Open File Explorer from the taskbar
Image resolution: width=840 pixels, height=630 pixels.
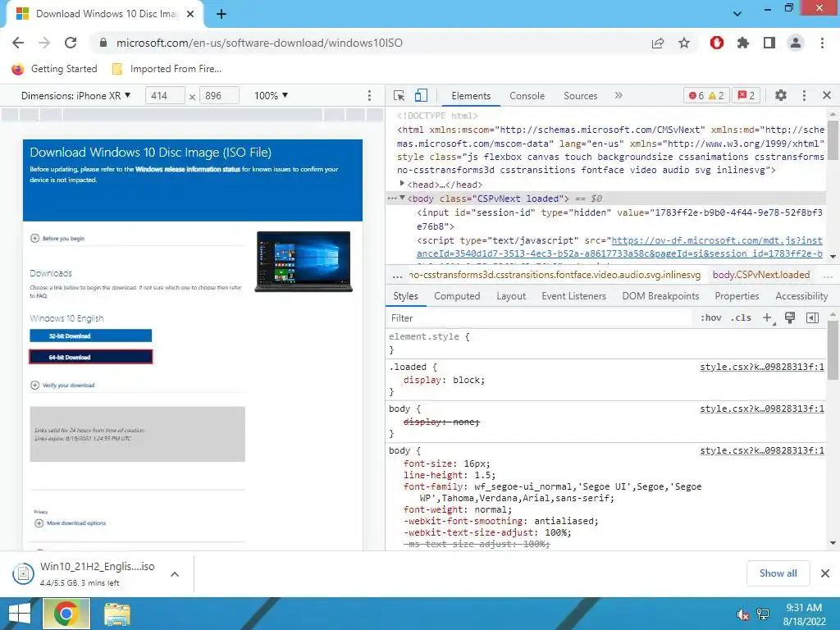(116, 614)
